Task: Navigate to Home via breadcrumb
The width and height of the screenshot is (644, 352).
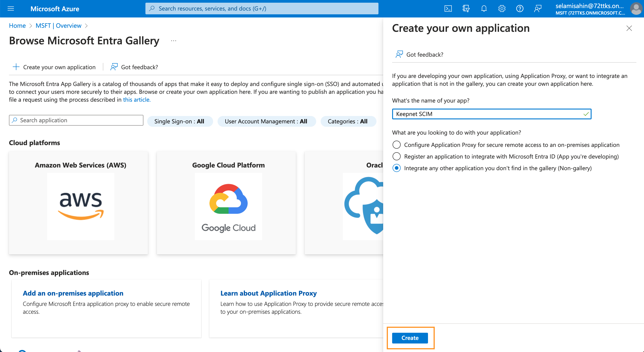Action: point(17,26)
